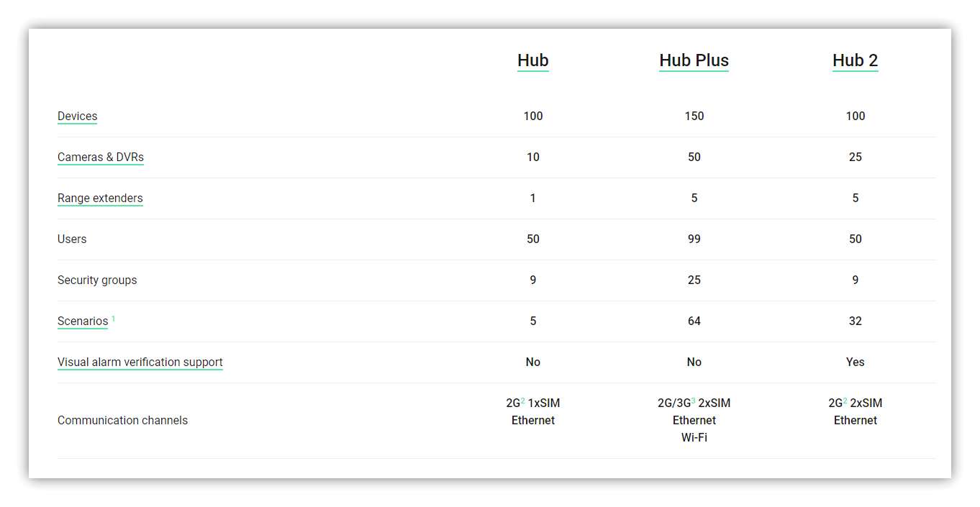Open footnote 1 next to Scenarios
The image size is (980, 507).
pyautogui.click(x=113, y=318)
